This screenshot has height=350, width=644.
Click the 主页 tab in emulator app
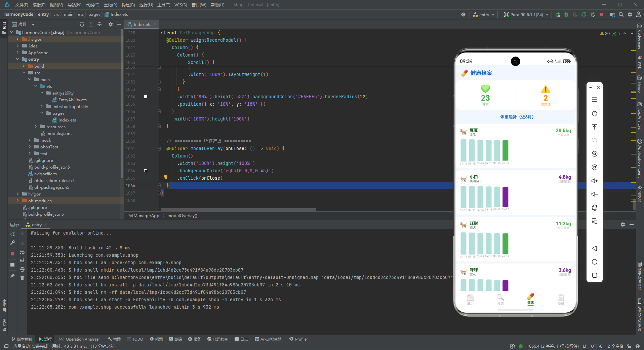pyautogui.click(x=470, y=299)
